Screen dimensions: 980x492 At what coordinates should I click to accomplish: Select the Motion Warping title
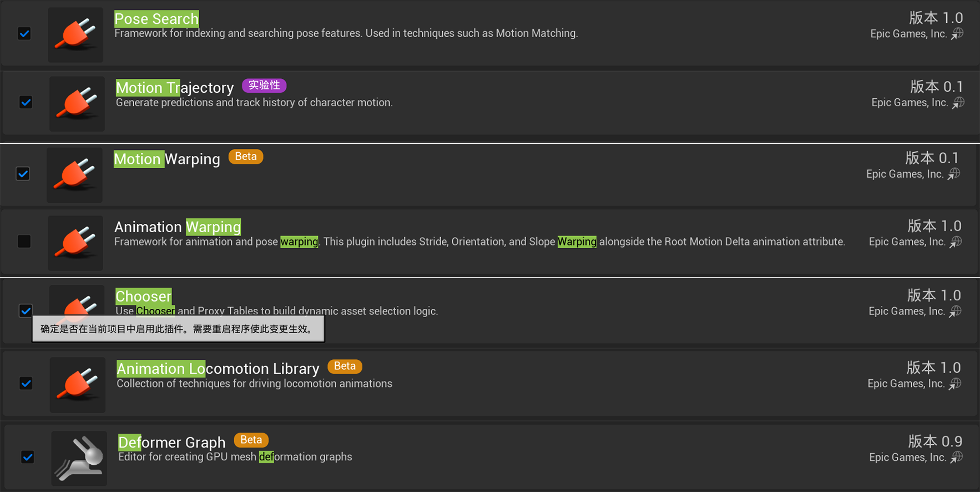(x=167, y=159)
